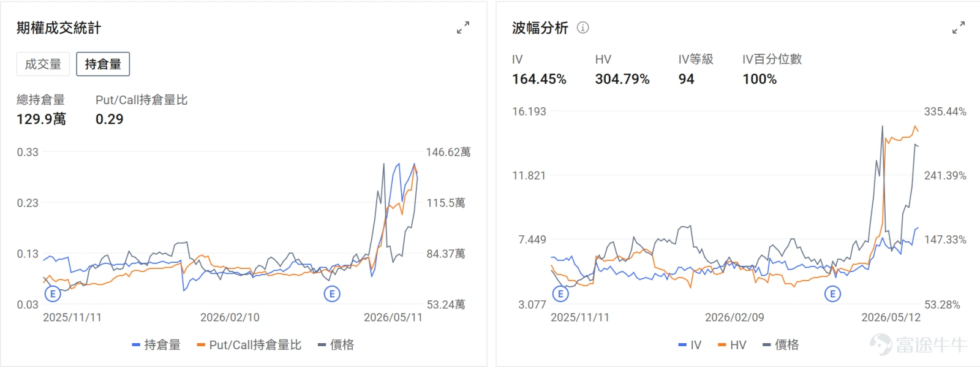
Task: Click the first earnings E marker in options chart
Action: point(53,294)
